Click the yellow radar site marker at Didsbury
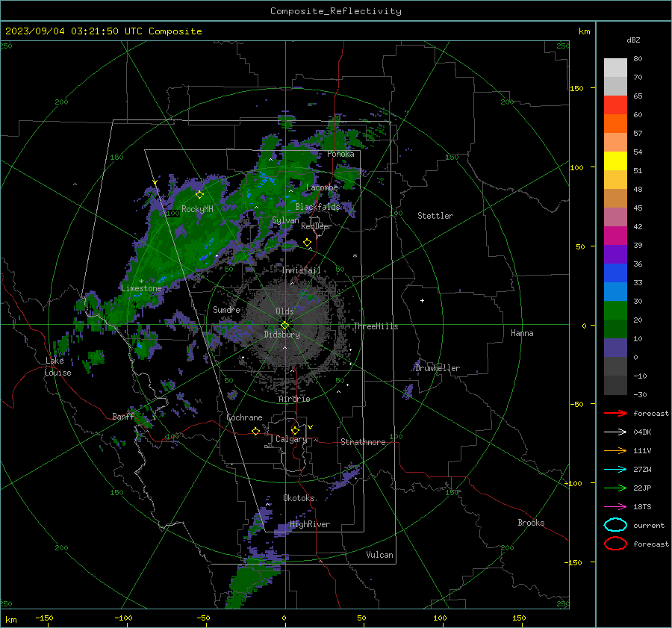The height and width of the screenshot is (628, 672). pyautogui.click(x=284, y=326)
